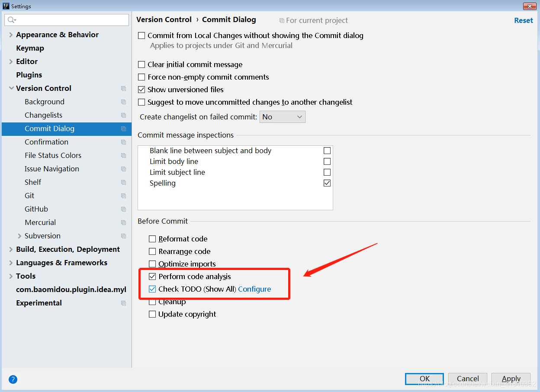This screenshot has width=540, height=392.
Task: Enable the Reformat code checkbox
Action: click(152, 239)
